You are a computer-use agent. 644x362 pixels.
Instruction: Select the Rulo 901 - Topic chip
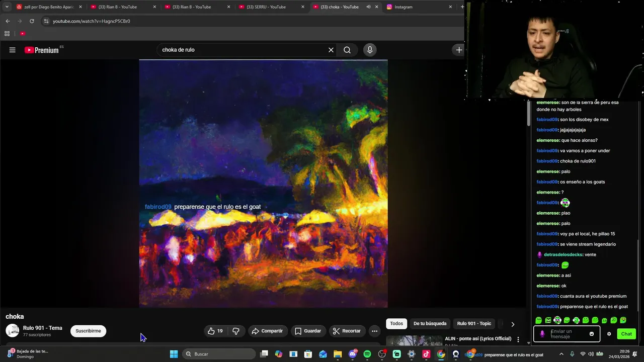click(474, 323)
